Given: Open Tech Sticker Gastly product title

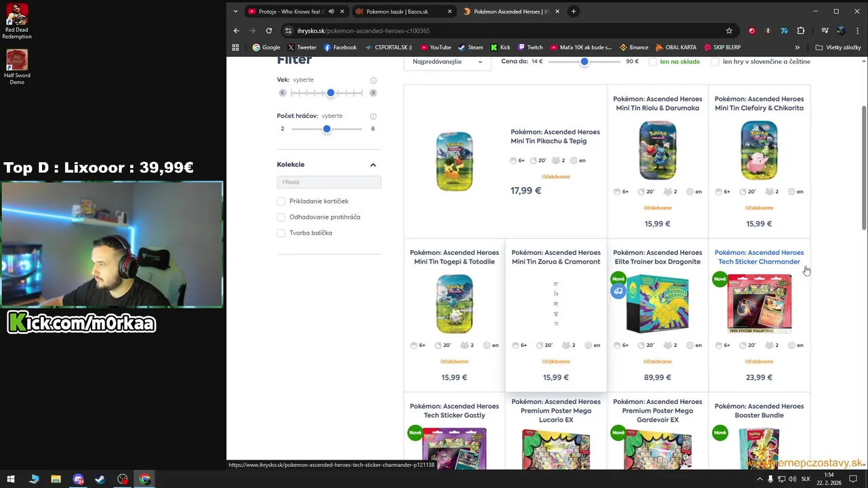Looking at the screenshot, I should coord(454,411).
